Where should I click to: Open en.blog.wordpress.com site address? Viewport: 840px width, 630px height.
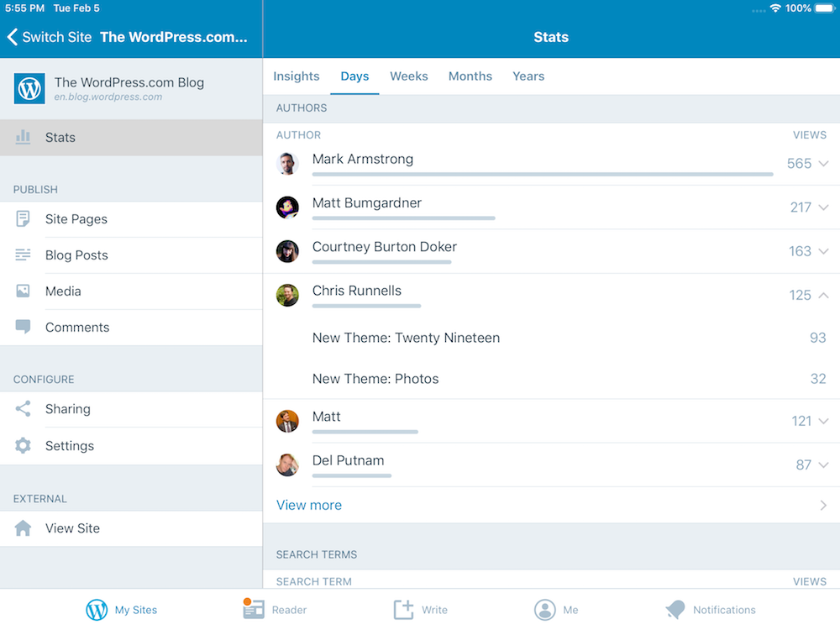pos(108,97)
